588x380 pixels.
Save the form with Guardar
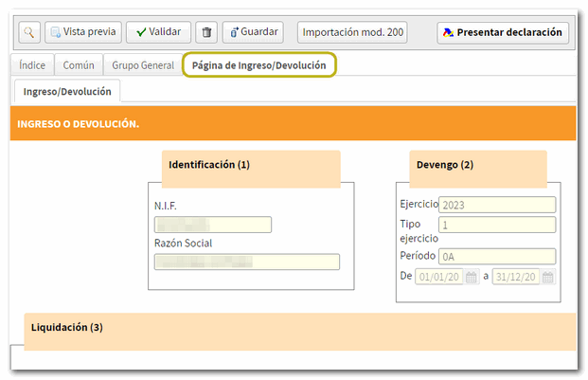[x=253, y=32]
